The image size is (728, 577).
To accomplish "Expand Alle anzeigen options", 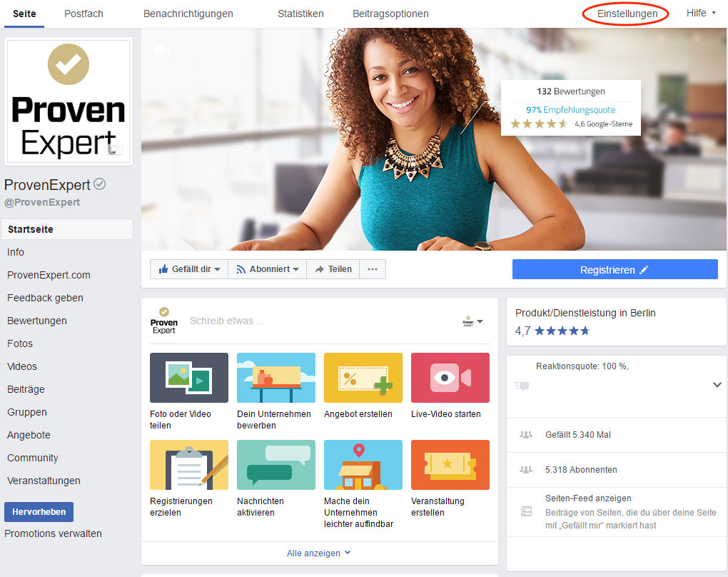I will pyautogui.click(x=319, y=553).
